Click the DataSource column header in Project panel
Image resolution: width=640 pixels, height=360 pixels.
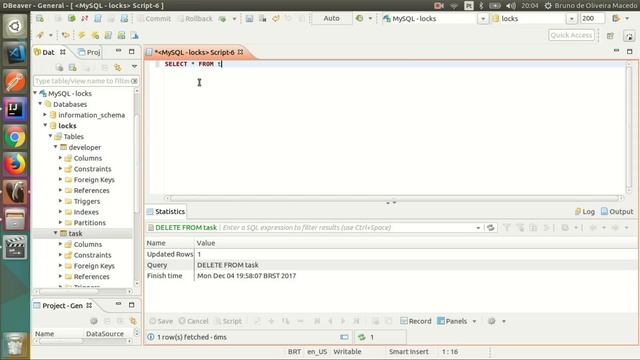[x=104, y=333]
